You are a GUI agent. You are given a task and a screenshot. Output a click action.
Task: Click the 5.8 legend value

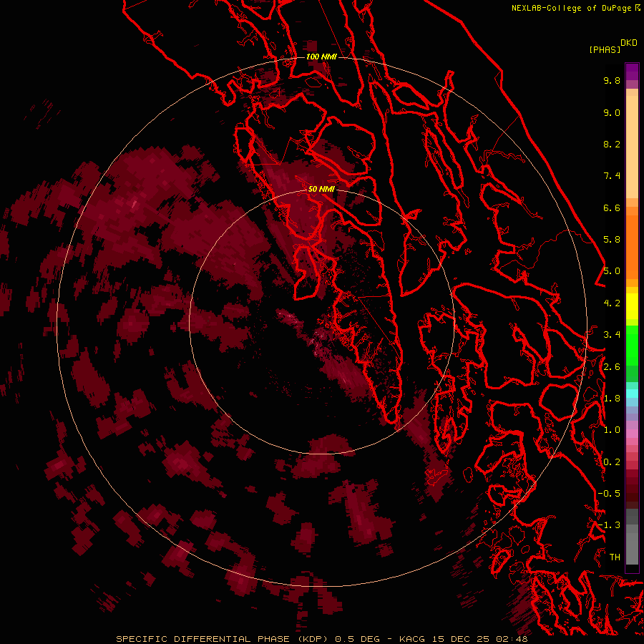pyautogui.click(x=612, y=240)
